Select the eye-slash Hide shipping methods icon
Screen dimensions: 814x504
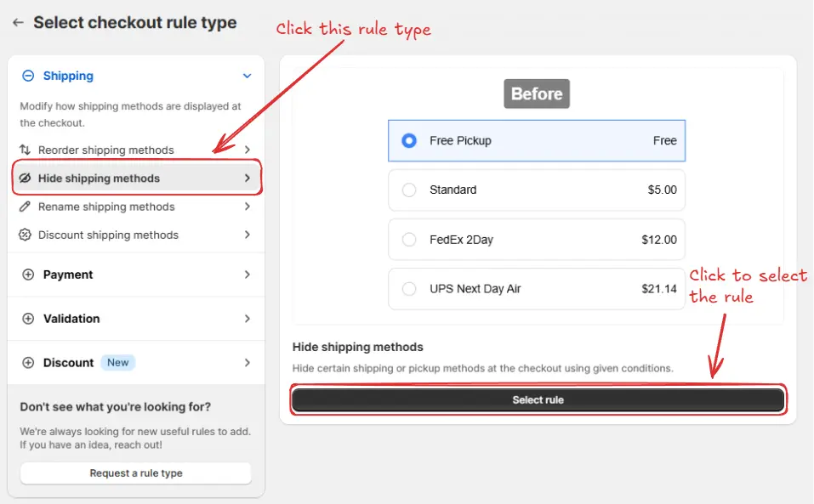pyautogui.click(x=24, y=178)
